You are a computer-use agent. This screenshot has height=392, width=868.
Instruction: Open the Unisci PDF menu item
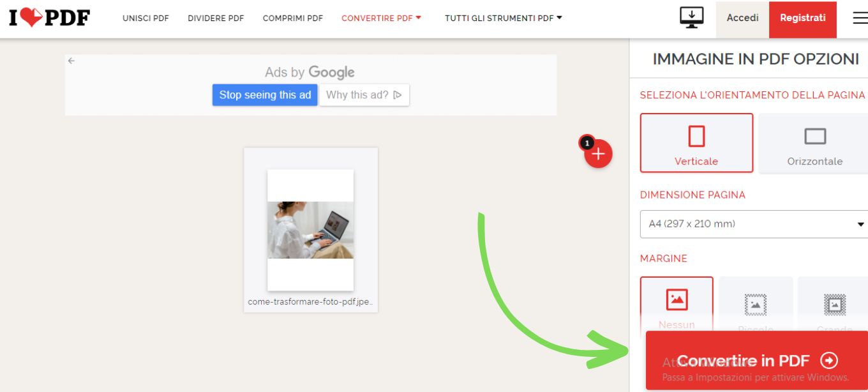coord(146,18)
